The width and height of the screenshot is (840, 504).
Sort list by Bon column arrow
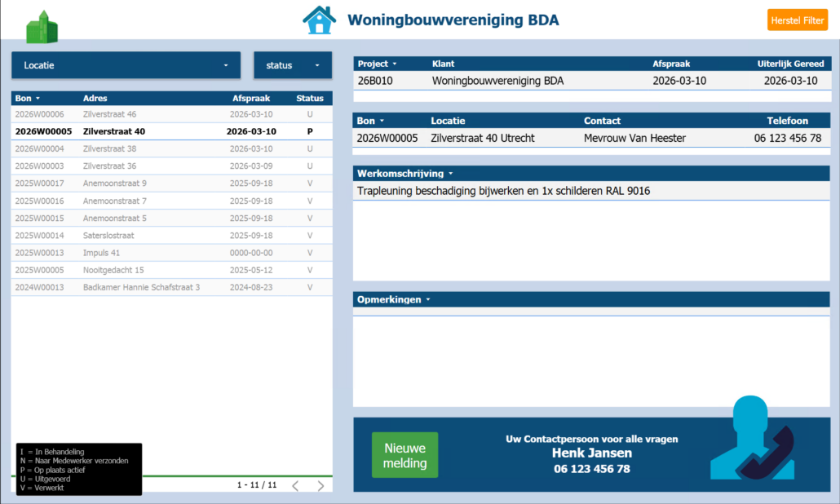click(38, 99)
